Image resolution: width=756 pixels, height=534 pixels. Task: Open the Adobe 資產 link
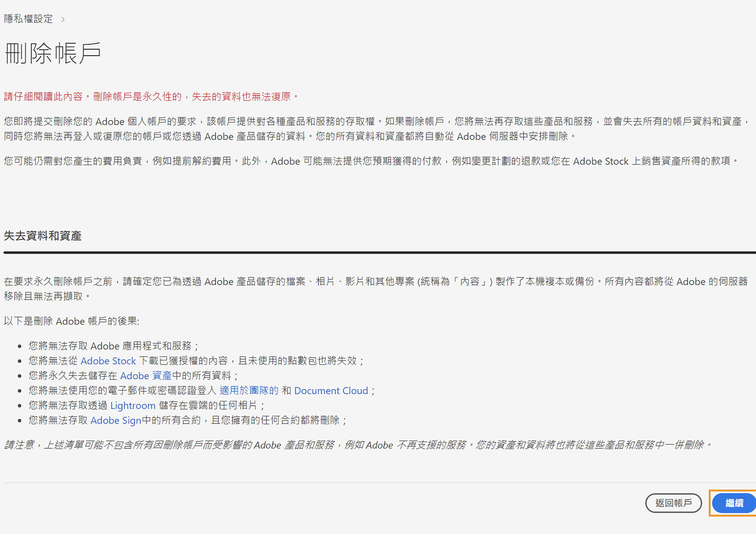(x=146, y=376)
